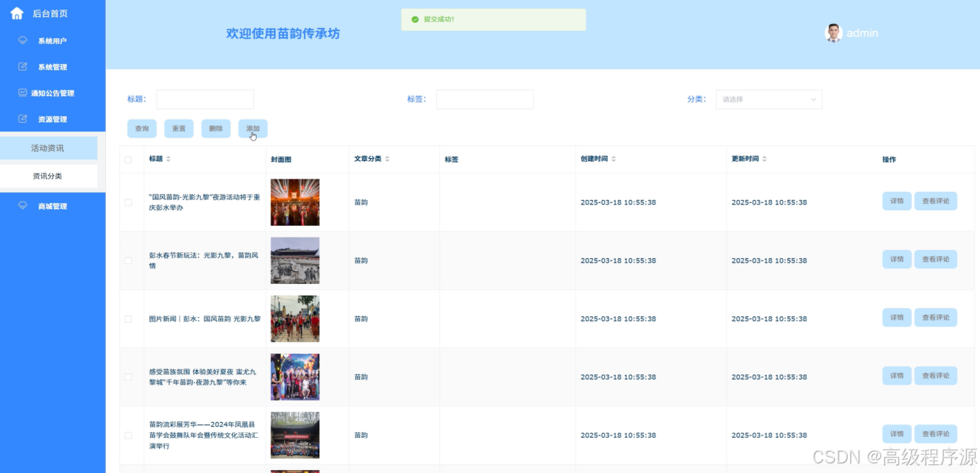
Task: Open 详情 for 感受苗族氛围 row
Action: point(897,375)
